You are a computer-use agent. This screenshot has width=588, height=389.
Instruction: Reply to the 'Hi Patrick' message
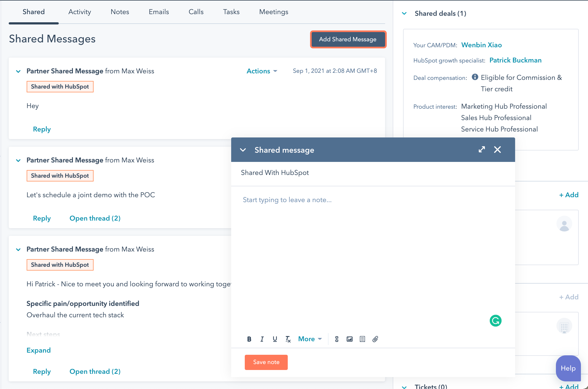[42, 372]
